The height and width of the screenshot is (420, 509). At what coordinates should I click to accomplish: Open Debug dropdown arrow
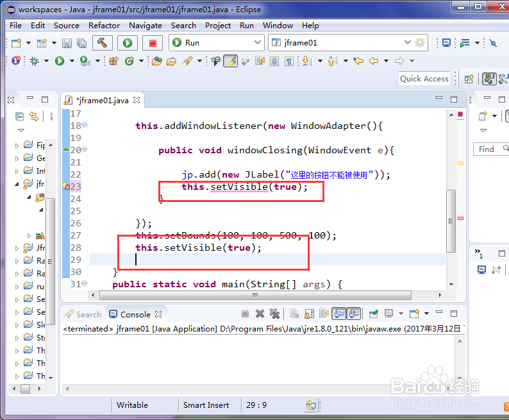click(x=46, y=61)
